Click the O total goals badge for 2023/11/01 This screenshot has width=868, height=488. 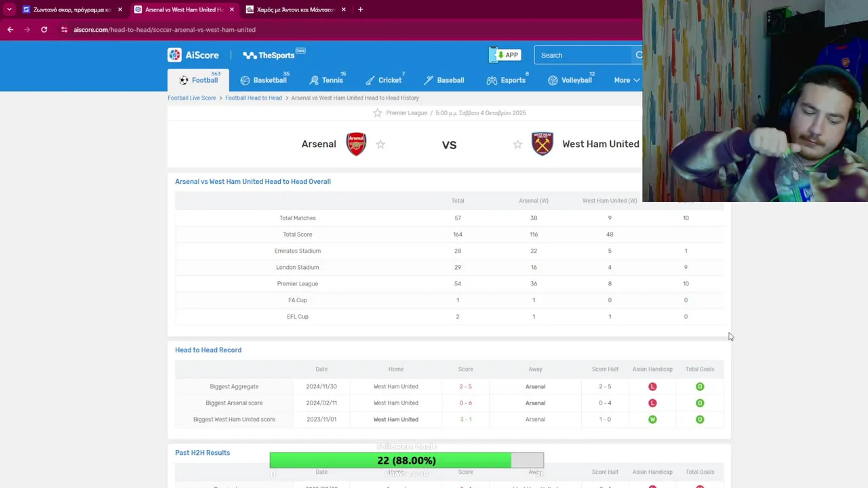coord(700,420)
